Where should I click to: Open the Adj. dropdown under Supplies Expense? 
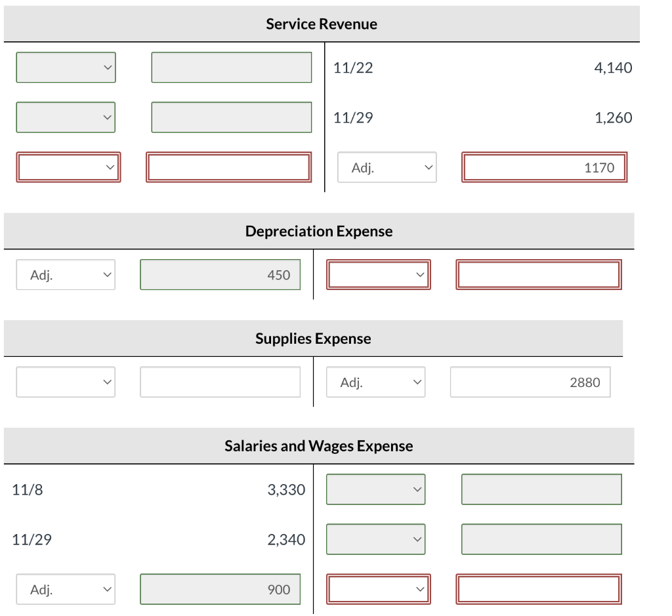(x=375, y=382)
